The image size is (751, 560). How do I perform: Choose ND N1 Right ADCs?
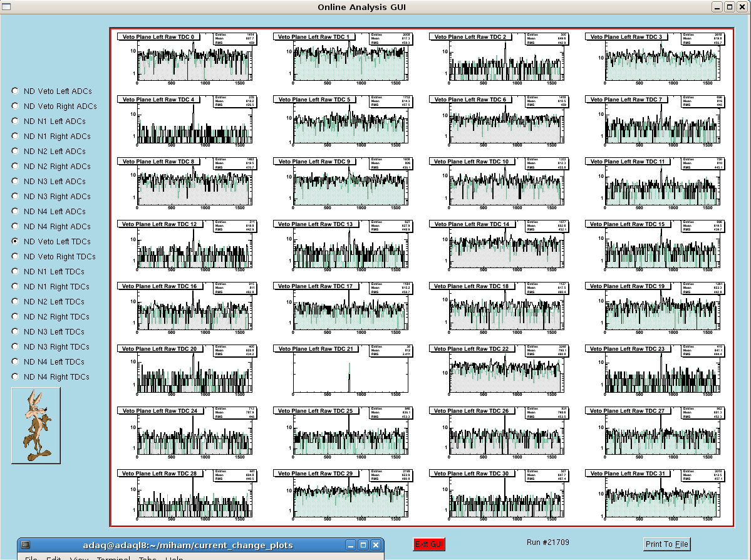point(15,136)
